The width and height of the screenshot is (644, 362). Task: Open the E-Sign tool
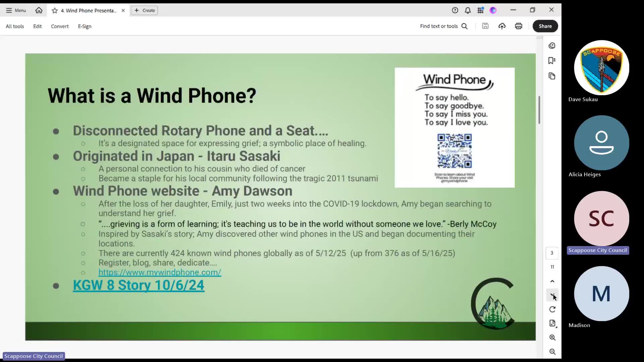[85, 26]
